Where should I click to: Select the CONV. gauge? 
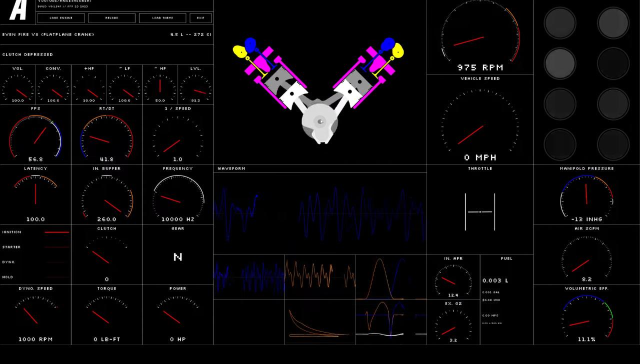53,84
